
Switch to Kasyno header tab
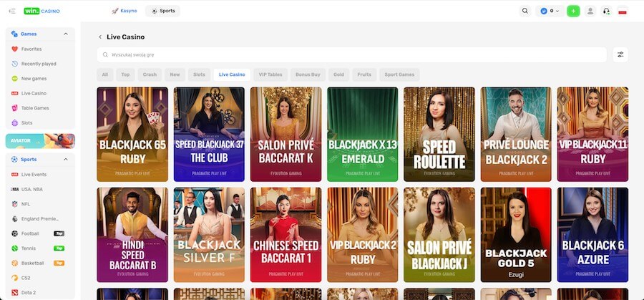coord(125,11)
